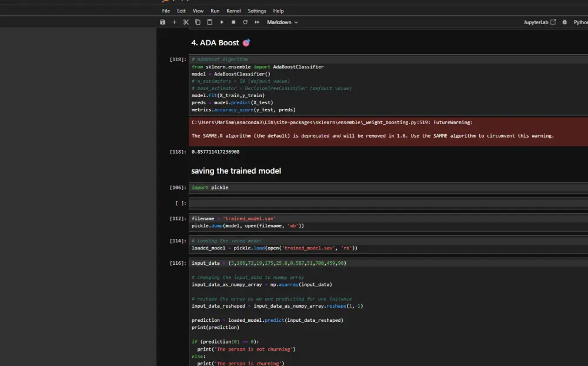Click the FutureWarning output box

[388, 131]
